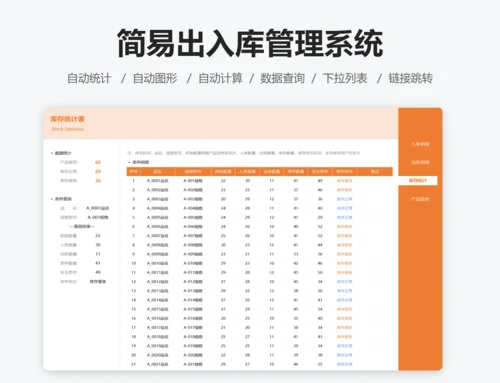Open the 产品信息 link in orange sidebar
500x383 pixels.
[x=420, y=199]
